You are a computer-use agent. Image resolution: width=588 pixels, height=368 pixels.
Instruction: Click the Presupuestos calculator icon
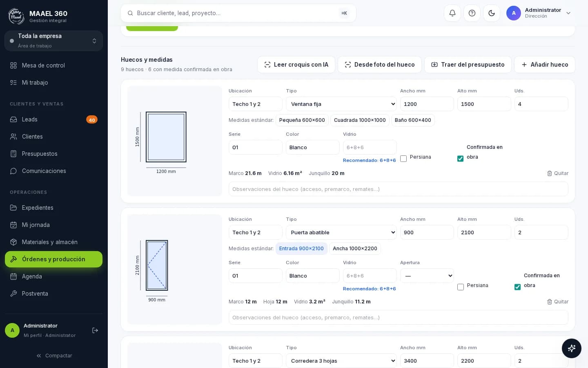[x=13, y=154]
